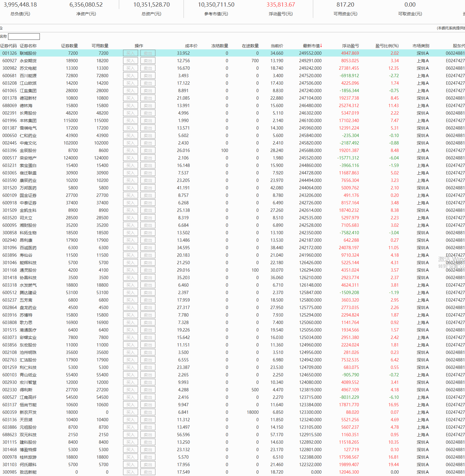Click 卖出 button for 联域股份

click(148, 53)
